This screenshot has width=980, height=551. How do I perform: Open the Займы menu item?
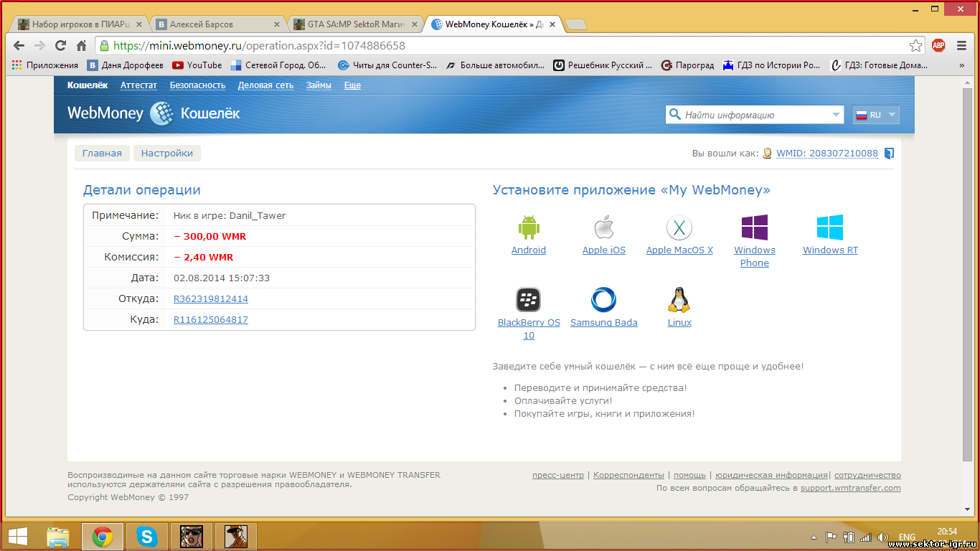tap(319, 85)
